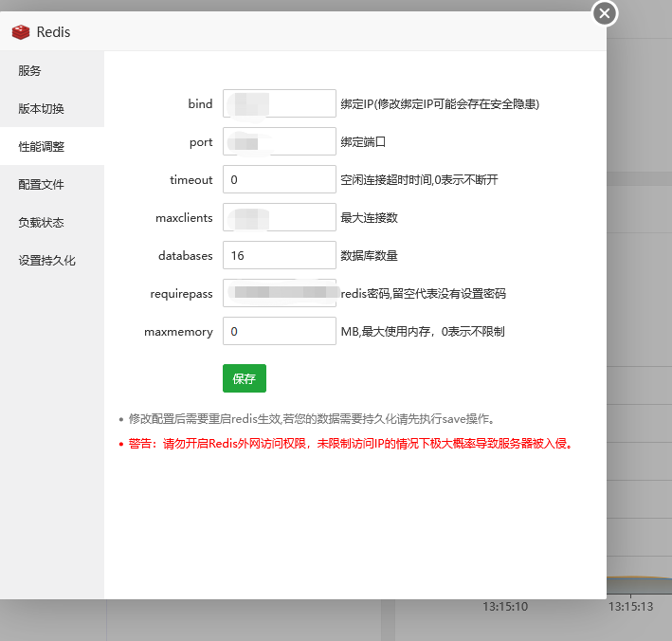Click the databases field label
The width and height of the screenshot is (672, 641).
[x=186, y=255]
